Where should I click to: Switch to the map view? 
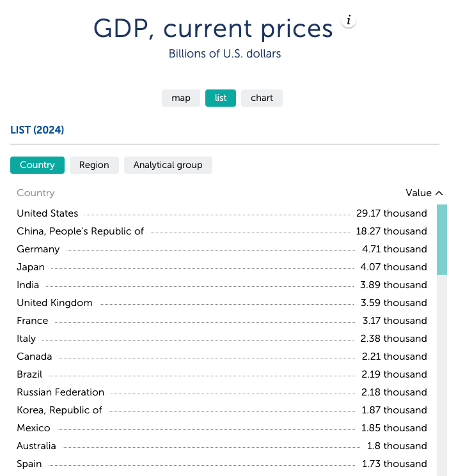[181, 98]
